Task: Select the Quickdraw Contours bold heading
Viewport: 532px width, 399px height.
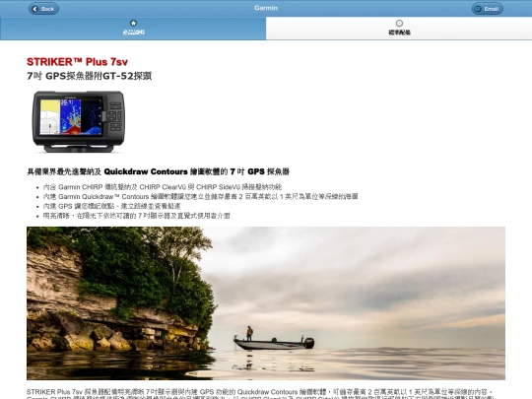Action: tap(158, 171)
